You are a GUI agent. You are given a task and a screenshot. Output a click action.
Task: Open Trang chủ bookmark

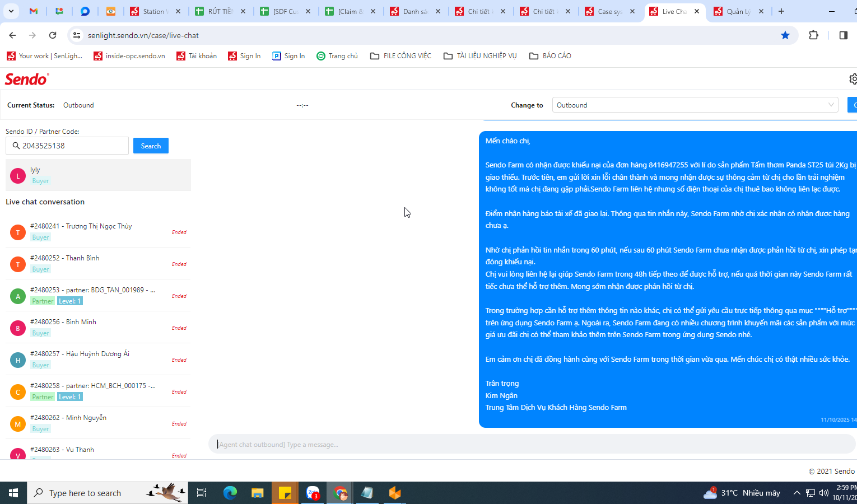[x=337, y=56]
